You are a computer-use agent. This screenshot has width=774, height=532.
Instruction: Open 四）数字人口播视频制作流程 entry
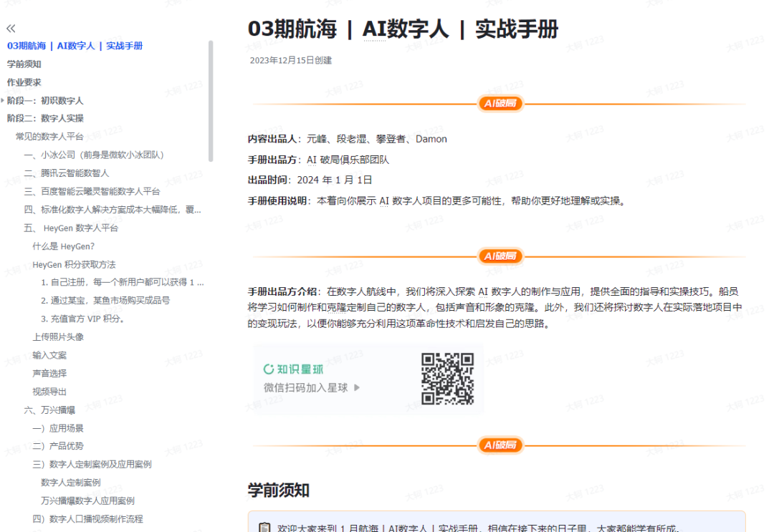point(88,518)
